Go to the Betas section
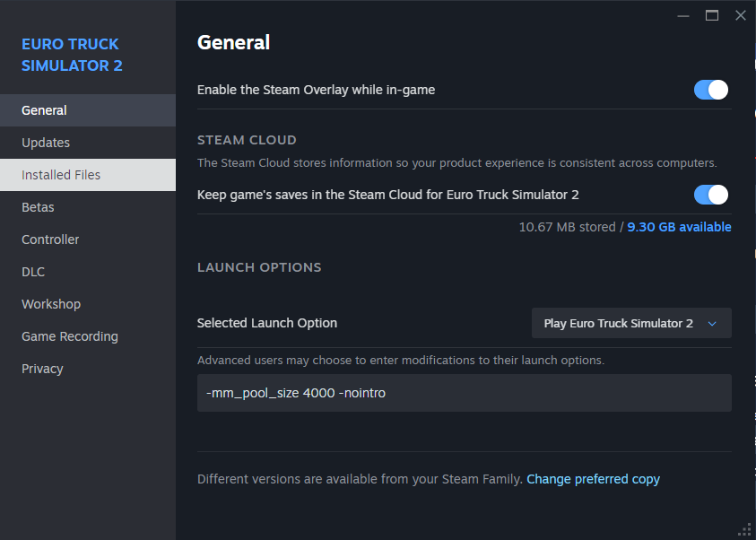The width and height of the screenshot is (756, 540). point(38,207)
